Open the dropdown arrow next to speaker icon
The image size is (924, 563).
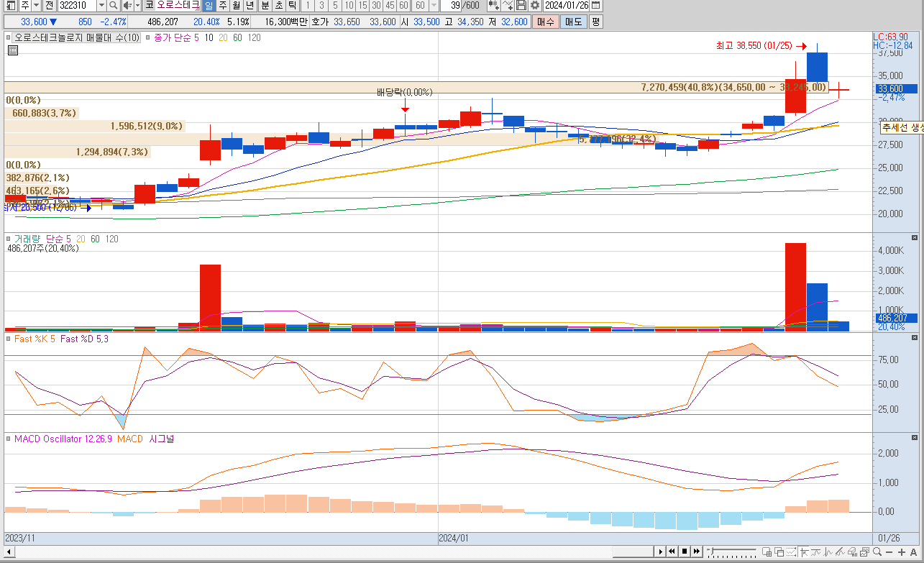tap(138, 5)
